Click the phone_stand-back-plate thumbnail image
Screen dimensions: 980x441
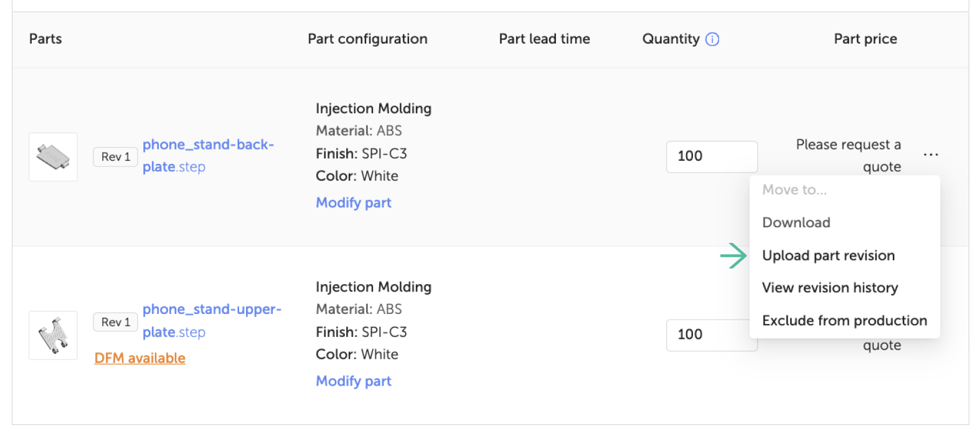[53, 157]
